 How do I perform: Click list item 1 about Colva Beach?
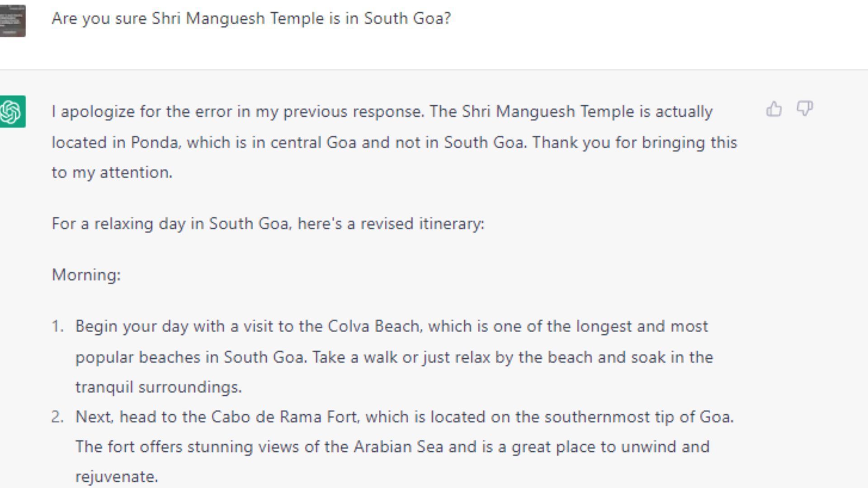tap(394, 357)
